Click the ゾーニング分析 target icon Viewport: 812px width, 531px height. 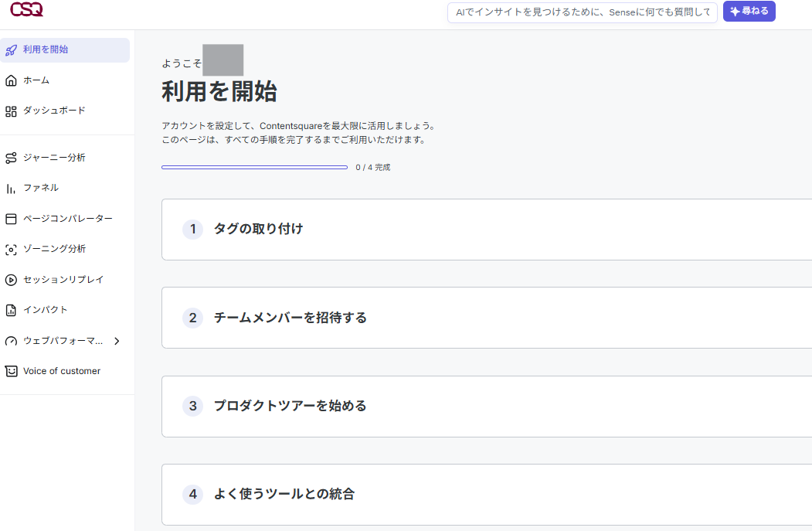(11, 250)
